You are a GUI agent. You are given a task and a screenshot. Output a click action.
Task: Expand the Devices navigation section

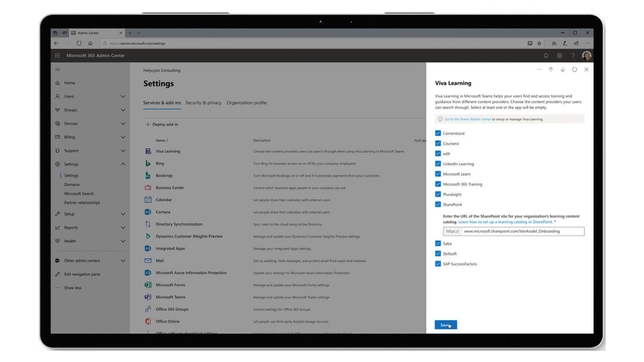123,124
